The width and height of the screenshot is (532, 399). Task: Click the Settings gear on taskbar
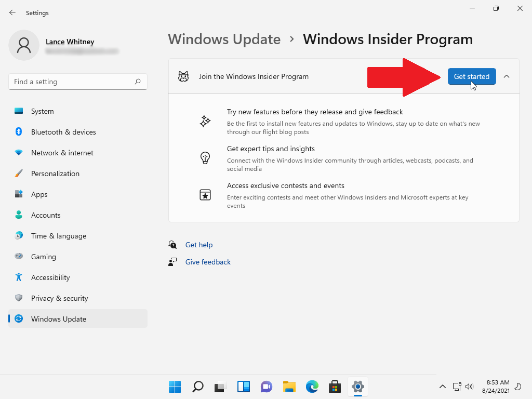click(x=358, y=387)
